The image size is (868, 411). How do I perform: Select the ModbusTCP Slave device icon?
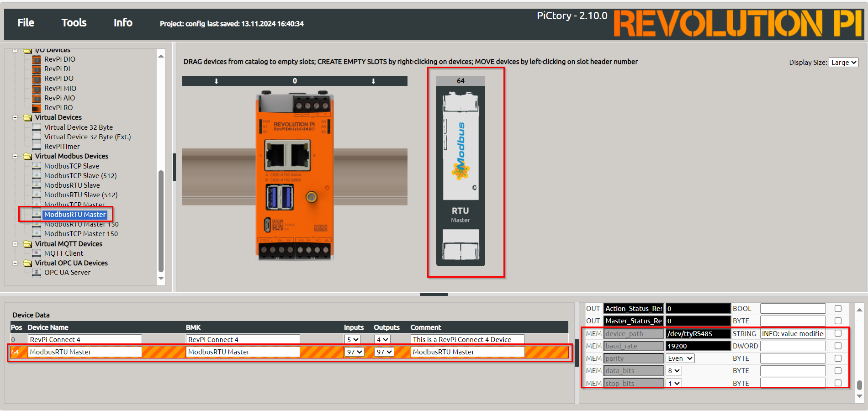point(37,166)
